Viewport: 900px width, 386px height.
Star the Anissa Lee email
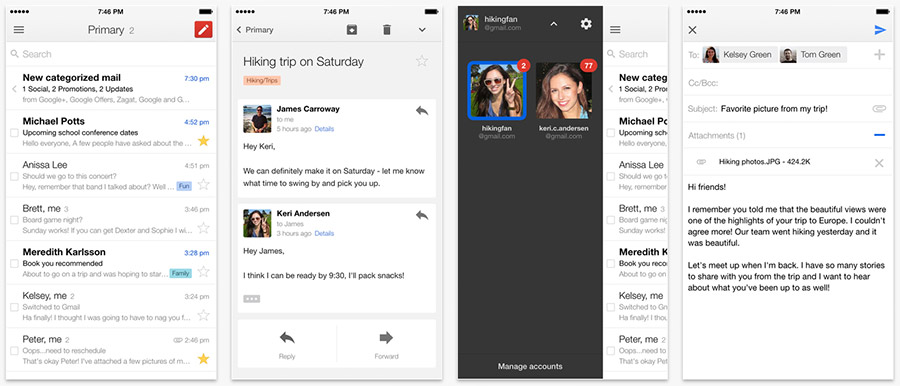tap(203, 184)
